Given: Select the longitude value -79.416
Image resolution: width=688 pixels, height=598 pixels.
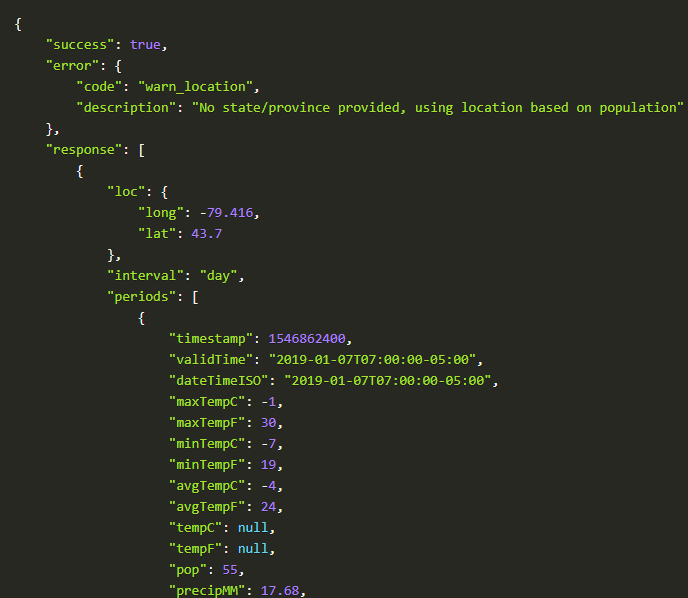Looking at the screenshot, I should (226, 213).
